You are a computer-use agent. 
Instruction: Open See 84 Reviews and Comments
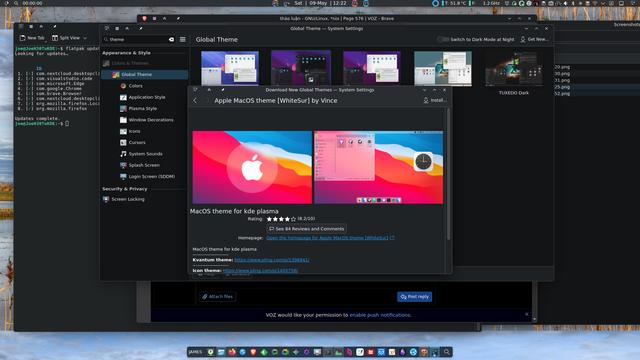[306, 229]
